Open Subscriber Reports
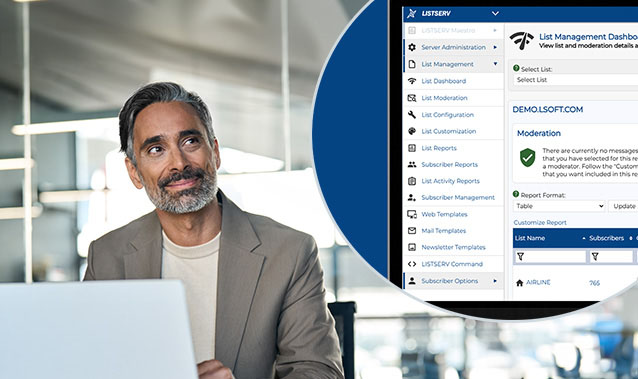The height and width of the screenshot is (379, 638). tap(450, 164)
